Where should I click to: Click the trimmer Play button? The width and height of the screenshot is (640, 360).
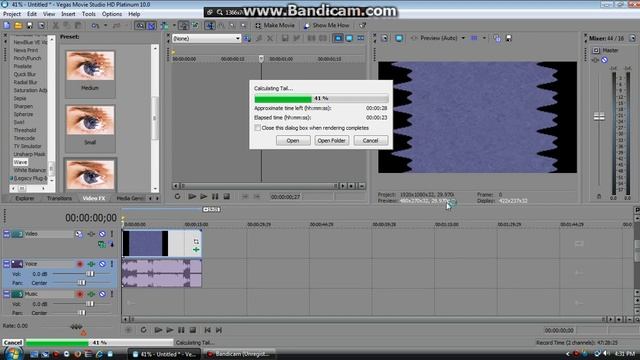pyautogui.click(x=203, y=196)
